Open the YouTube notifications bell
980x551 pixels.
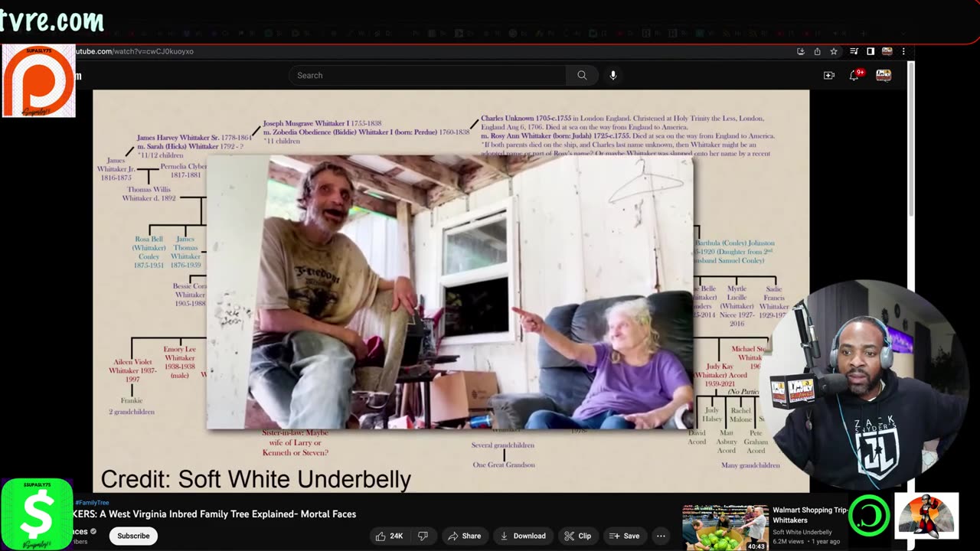[855, 75]
